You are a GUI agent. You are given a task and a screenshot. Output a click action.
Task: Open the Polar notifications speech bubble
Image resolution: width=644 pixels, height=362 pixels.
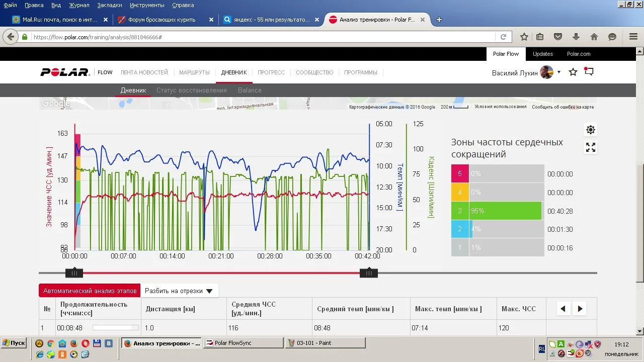[589, 72]
